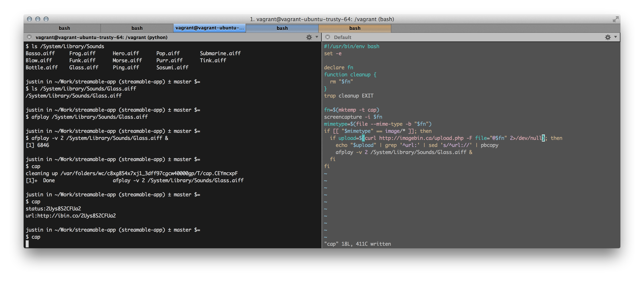
Task: Click the terminal cursor below cap command
Action: coord(27,244)
